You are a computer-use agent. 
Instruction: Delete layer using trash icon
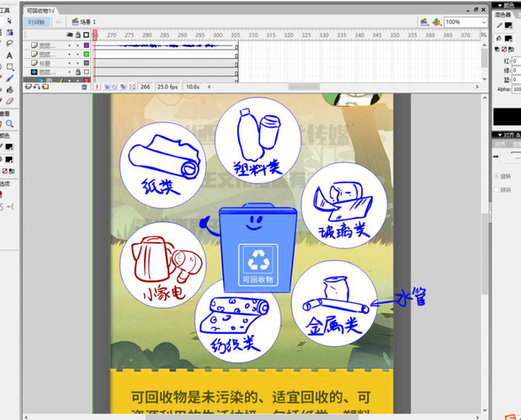84,87
